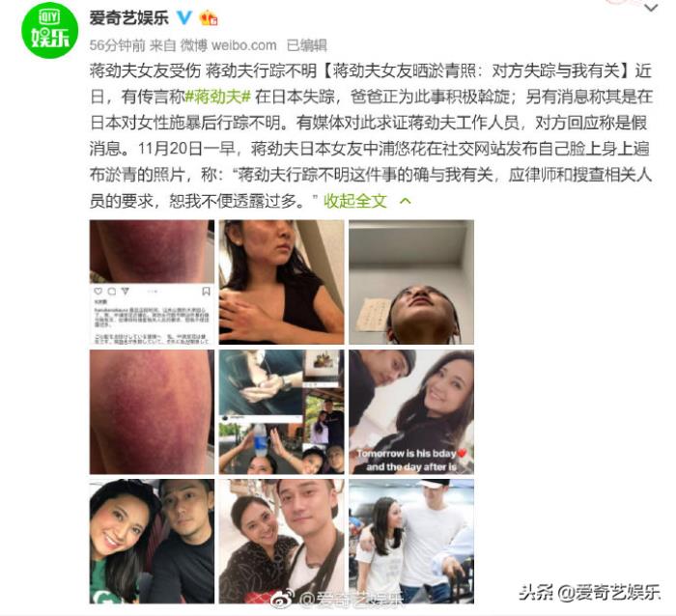Open the selfie with the green shirt woman

pyautogui.click(x=152, y=542)
